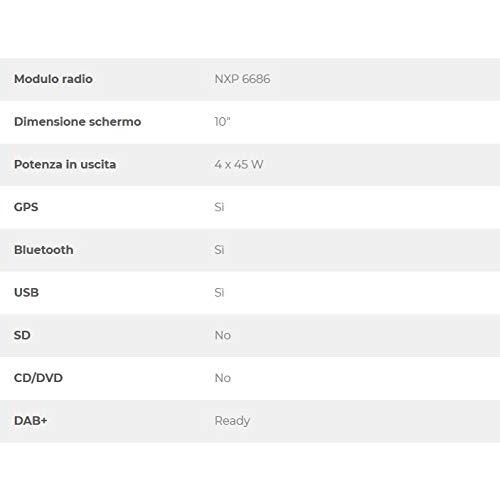The height and width of the screenshot is (500, 500).
Task: Select the Sì value beside GPS
Action: click(x=219, y=207)
